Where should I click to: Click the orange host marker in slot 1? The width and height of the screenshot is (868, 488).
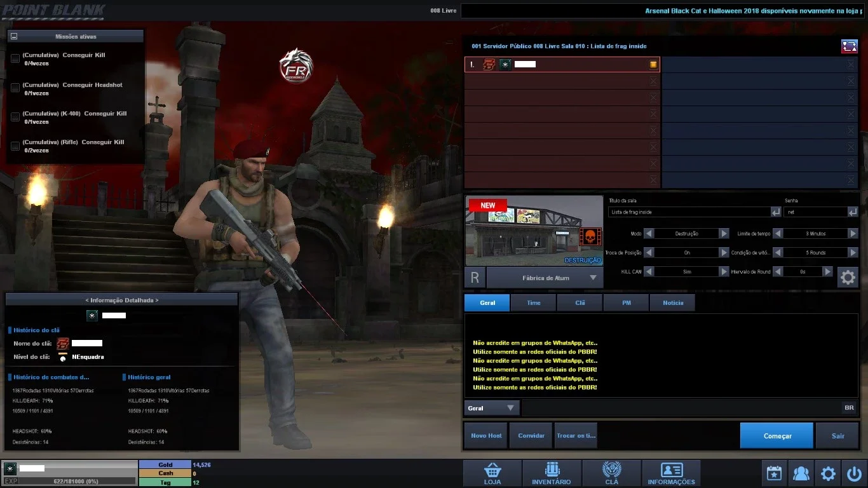pyautogui.click(x=653, y=64)
